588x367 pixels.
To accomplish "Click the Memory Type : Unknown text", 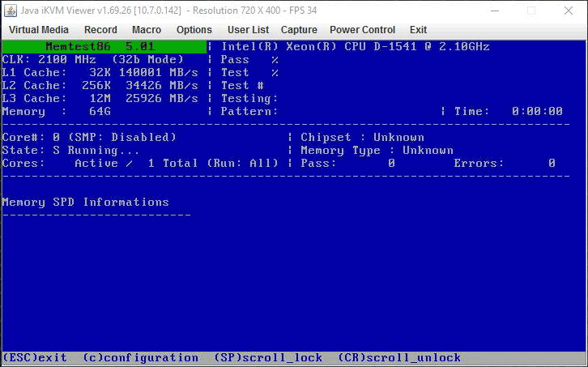I will tap(377, 151).
